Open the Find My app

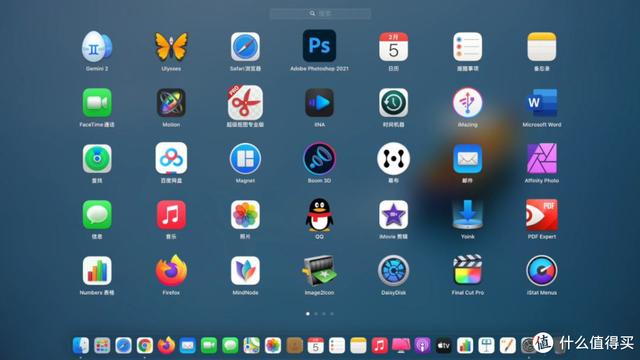point(97,158)
